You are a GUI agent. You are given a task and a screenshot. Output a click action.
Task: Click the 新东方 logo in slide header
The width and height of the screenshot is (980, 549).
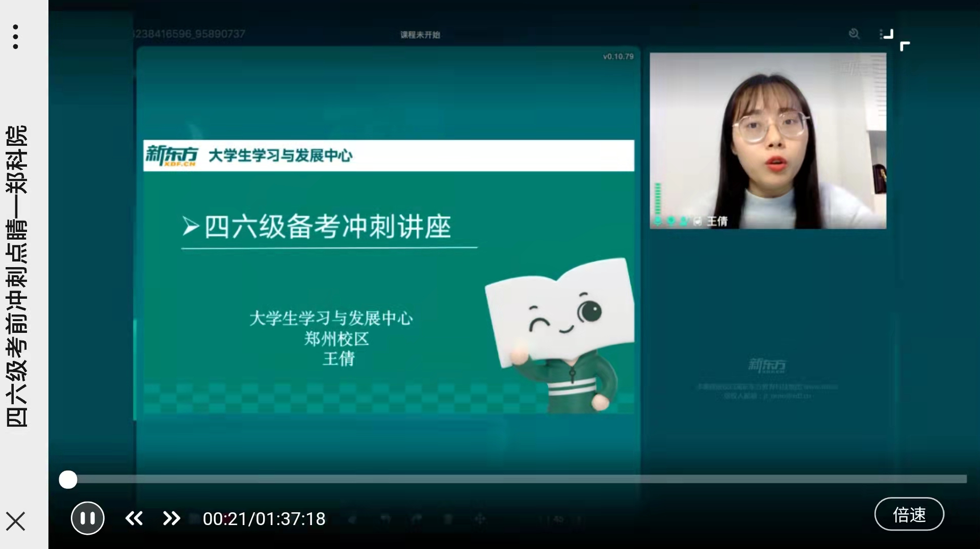(172, 155)
